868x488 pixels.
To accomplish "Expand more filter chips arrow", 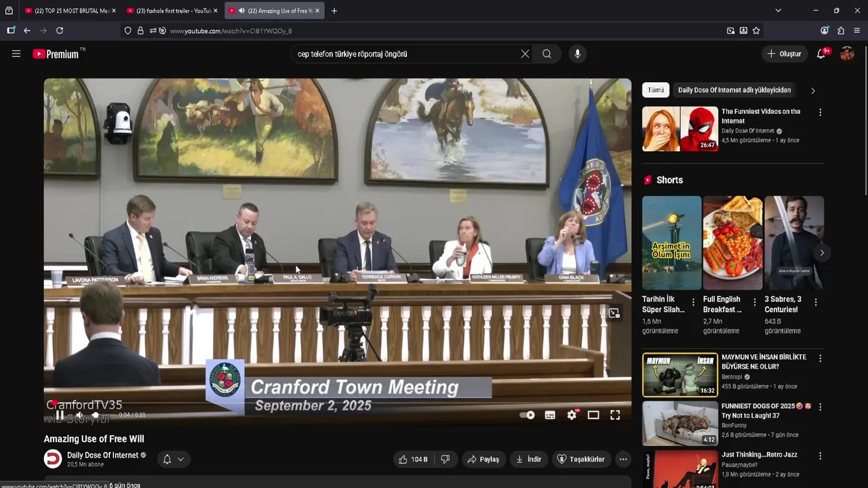I will (813, 90).
